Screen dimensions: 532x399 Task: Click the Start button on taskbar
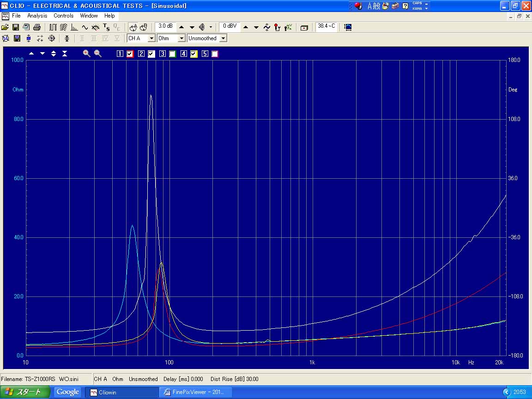[x=23, y=392]
